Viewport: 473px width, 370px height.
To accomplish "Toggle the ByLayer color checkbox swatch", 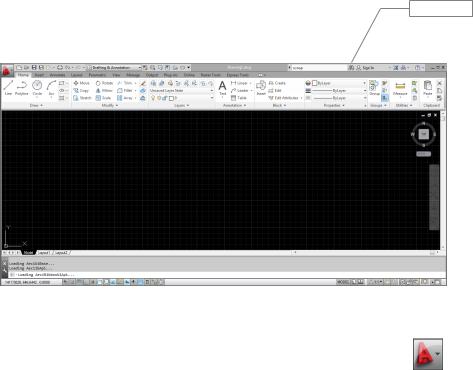I will (x=314, y=83).
